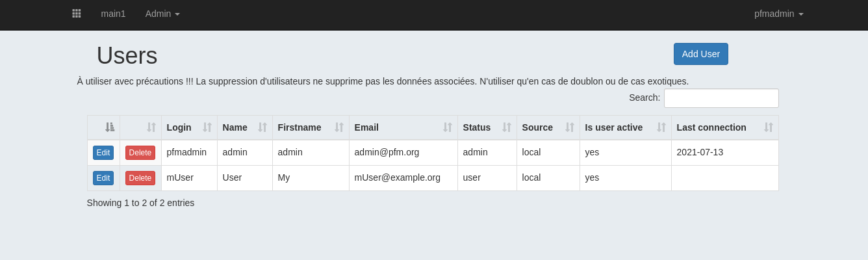Delete the pfmadmin user

(140, 153)
